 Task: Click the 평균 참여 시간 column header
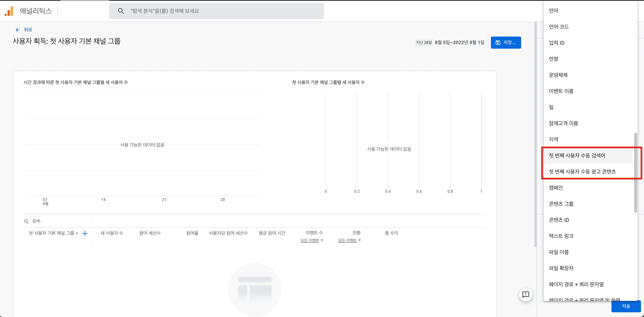[x=272, y=233]
